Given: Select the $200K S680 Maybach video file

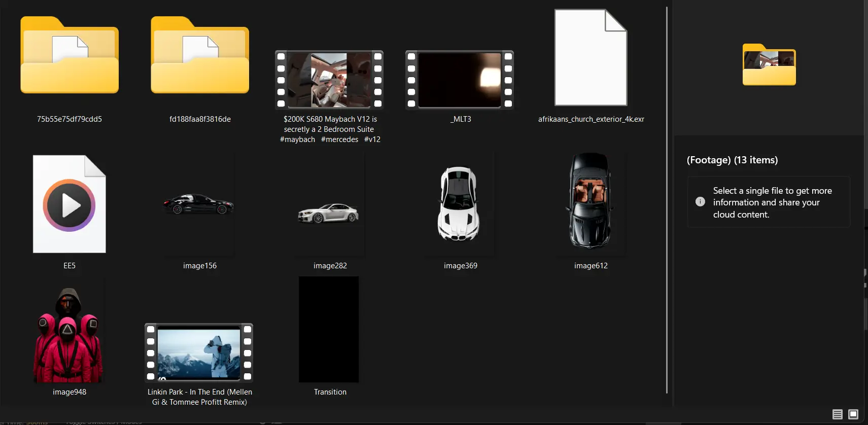Looking at the screenshot, I should click(x=329, y=80).
